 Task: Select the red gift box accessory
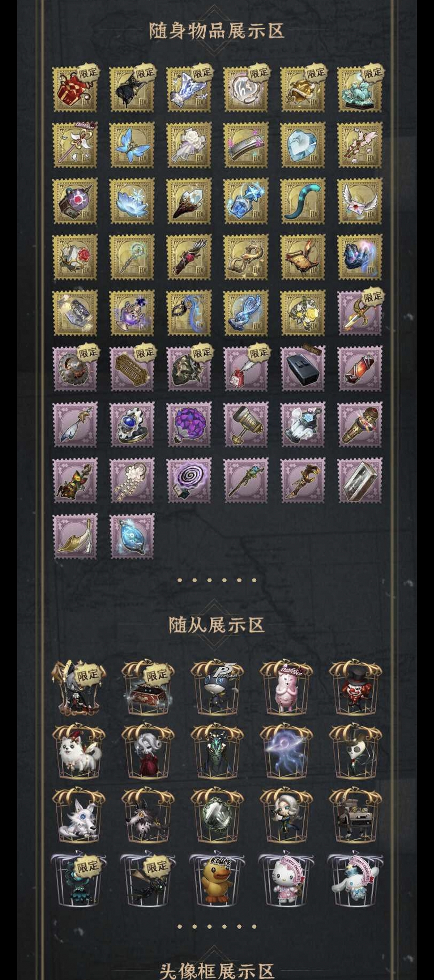pyautogui.click(x=75, y=89)
